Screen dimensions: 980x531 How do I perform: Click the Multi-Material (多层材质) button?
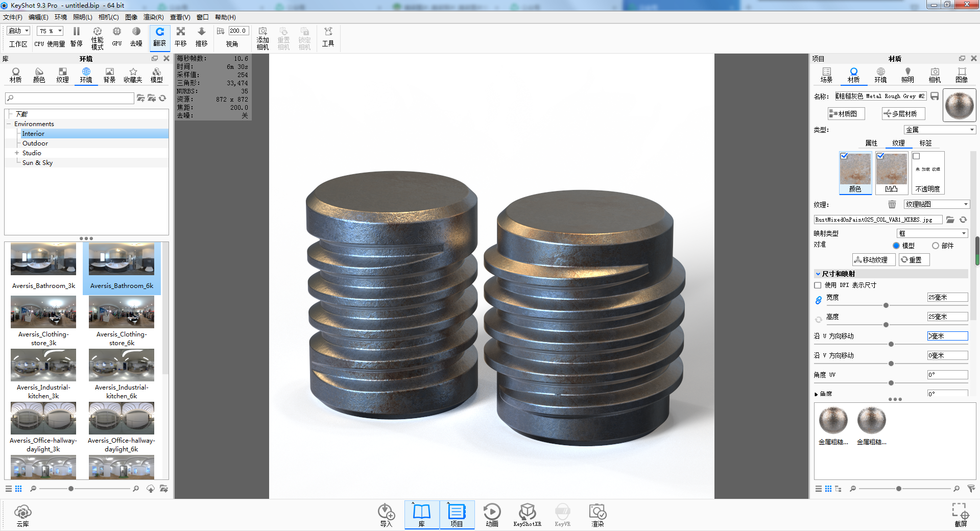(x=903, y=114)
